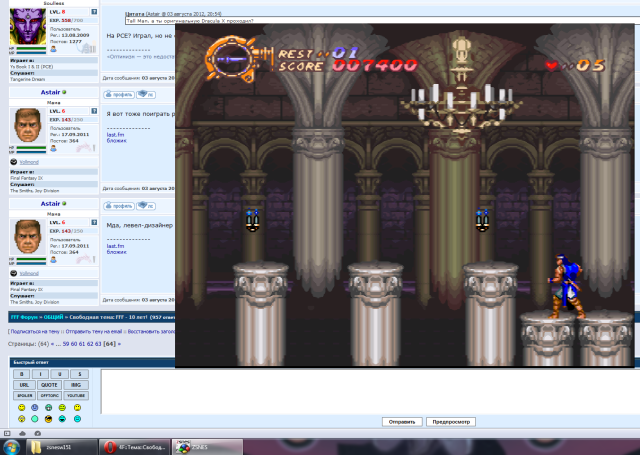Switch to the zsnesw151 folder taskbar item
The height and width of the screenshot is (455, 640).
62,447
